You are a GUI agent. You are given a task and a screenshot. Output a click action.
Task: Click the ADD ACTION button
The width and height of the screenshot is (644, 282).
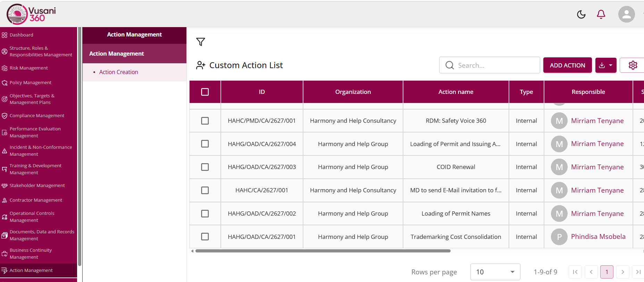[567, 65]
